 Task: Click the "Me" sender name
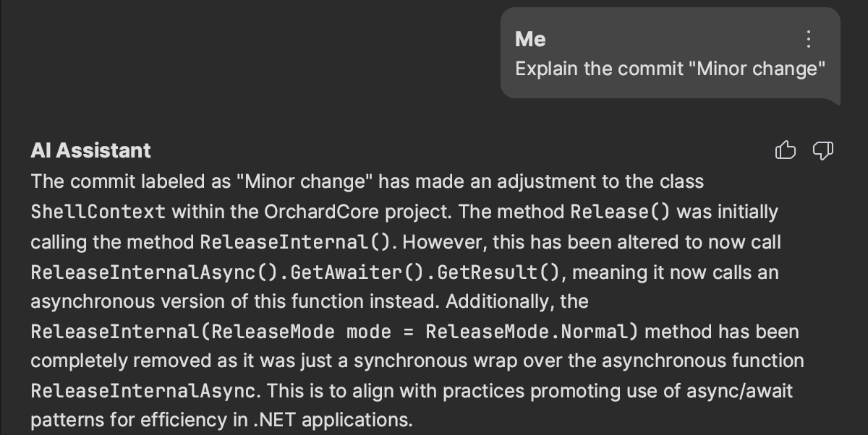point(530,39)
